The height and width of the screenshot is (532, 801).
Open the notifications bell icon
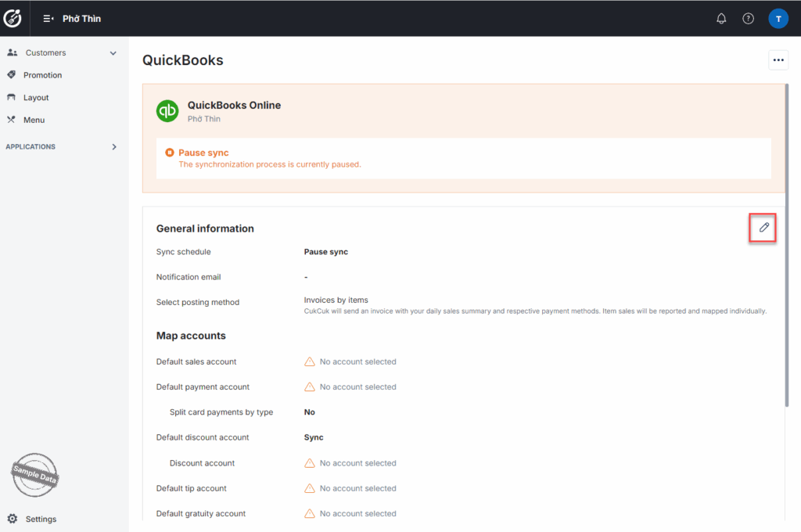721,19
